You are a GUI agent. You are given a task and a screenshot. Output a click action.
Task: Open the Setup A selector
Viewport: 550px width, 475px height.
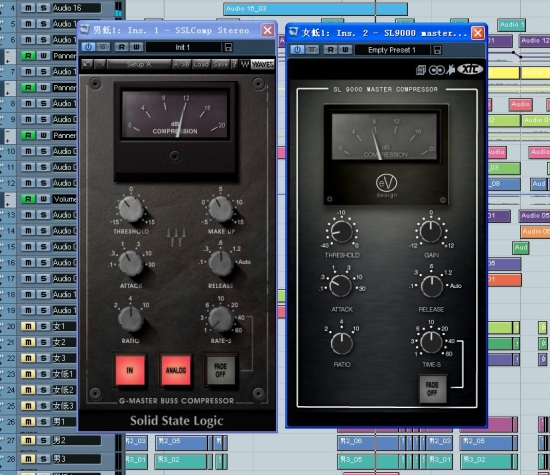click(x=139, y=64)
